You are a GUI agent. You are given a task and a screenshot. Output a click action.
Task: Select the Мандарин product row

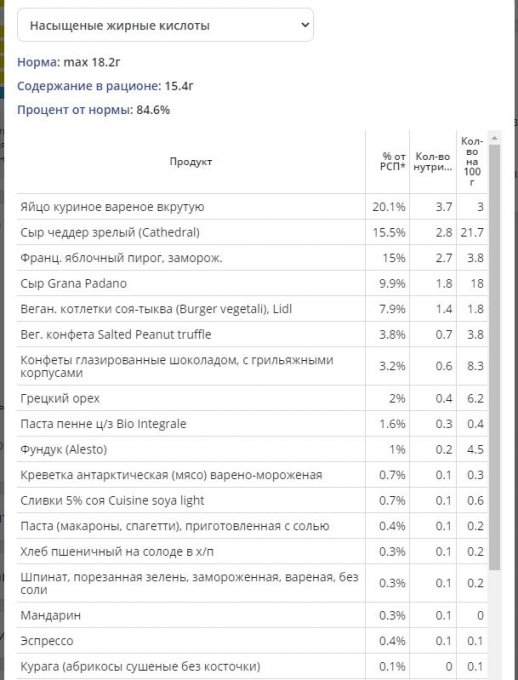(252, 615)
